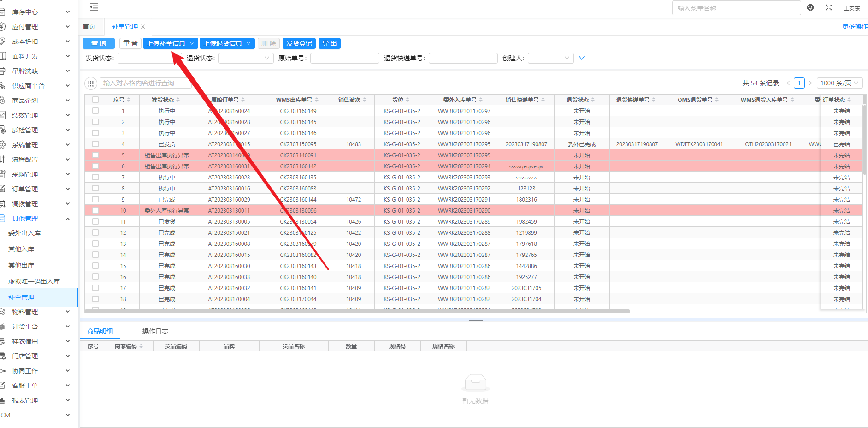Screen dimensions: 868x428
Task: Open the 1000 条/页 page size dropdown
Action: point(839,83)
